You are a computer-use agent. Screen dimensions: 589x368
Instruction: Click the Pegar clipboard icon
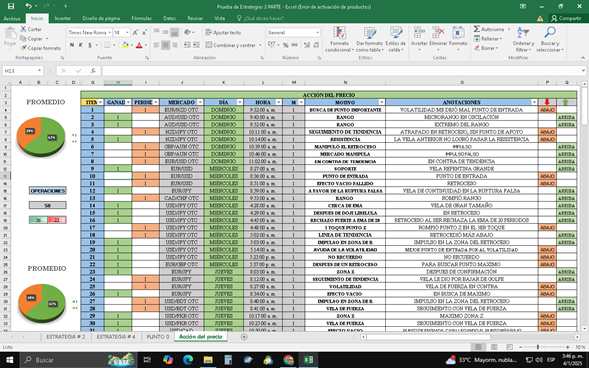[x=11, y=34]
